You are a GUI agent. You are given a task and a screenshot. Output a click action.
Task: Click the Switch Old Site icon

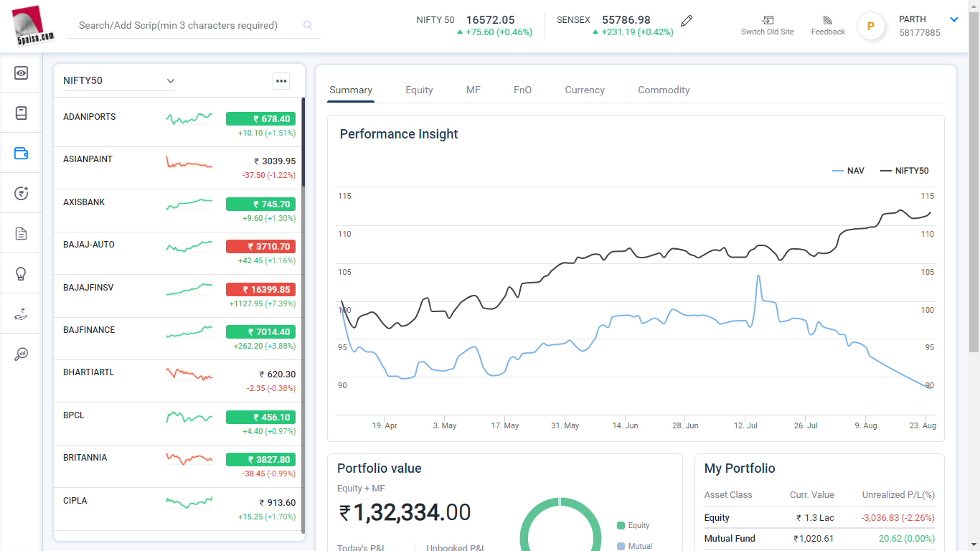coord(768,20)
